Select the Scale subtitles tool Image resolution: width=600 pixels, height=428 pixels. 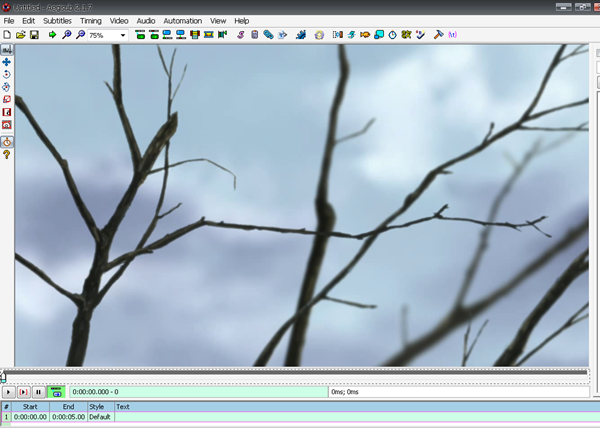tap(7, 99)
